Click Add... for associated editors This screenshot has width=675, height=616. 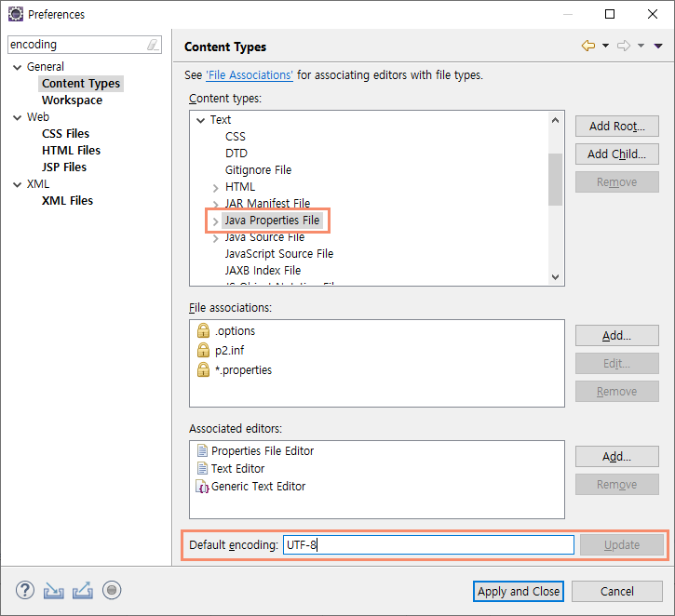pyautogui.click(x=617, y=456)
